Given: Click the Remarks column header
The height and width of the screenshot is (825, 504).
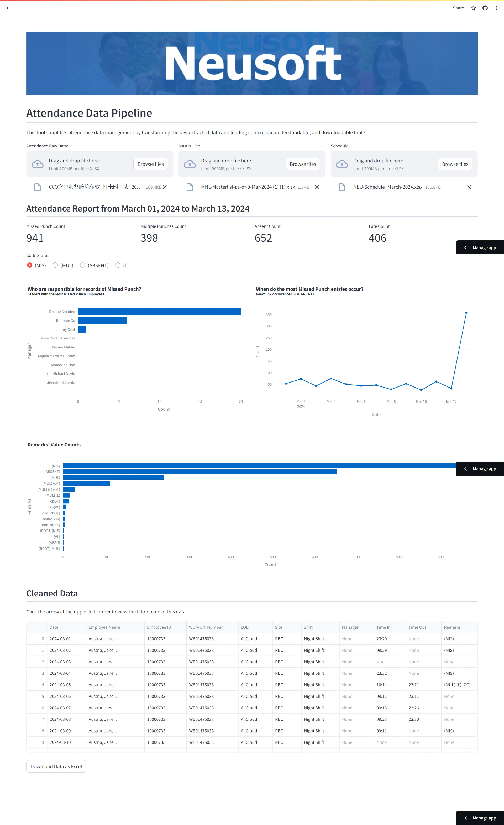Looking at the screenshot, I should [x=459, y=627].
